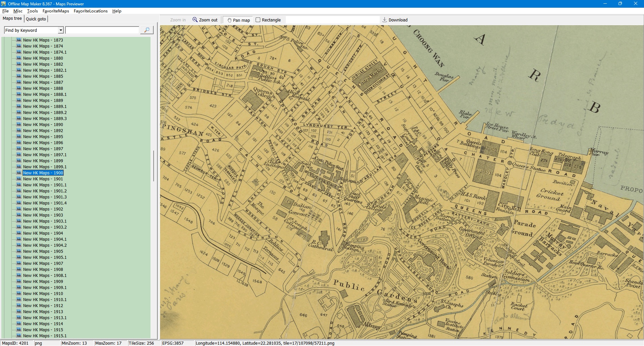Open the FavoriteLocations menu
Screen dimensions: 644x346
(91, 11)
